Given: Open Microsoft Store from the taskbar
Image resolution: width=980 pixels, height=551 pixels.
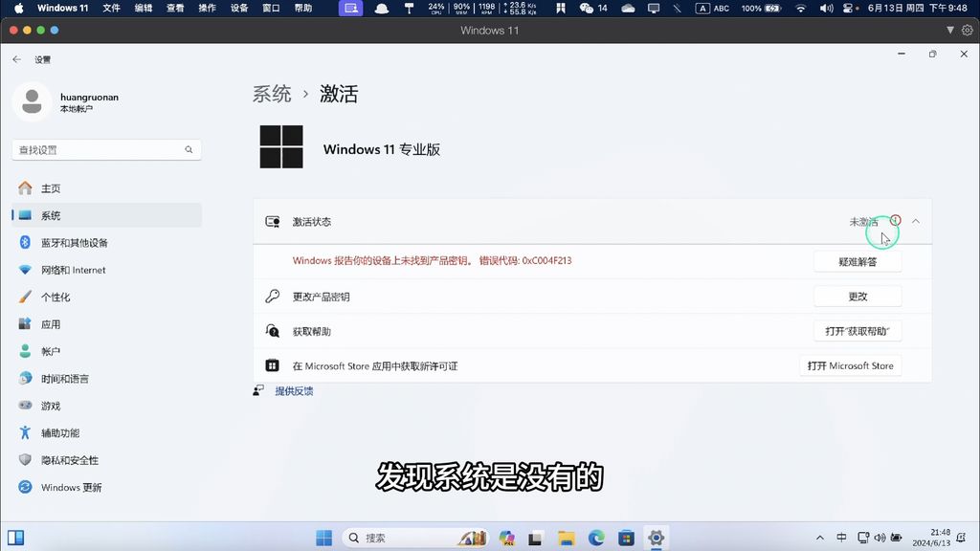Looking at the screenshot, I should (x=626, y=538).
